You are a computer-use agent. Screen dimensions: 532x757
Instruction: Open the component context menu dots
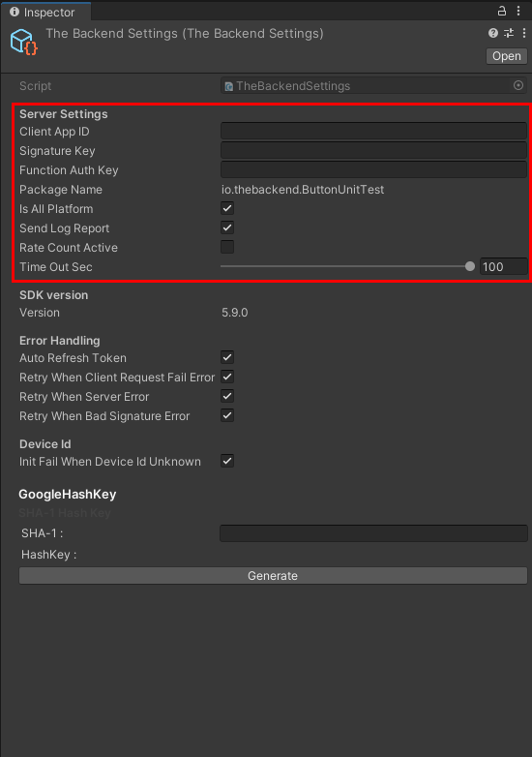(x=524, y=33)
